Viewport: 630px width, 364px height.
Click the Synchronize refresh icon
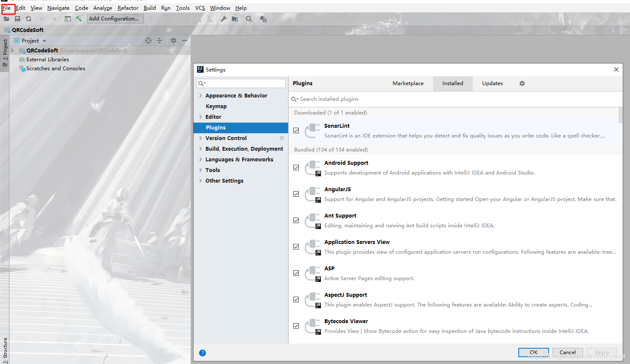29,19
